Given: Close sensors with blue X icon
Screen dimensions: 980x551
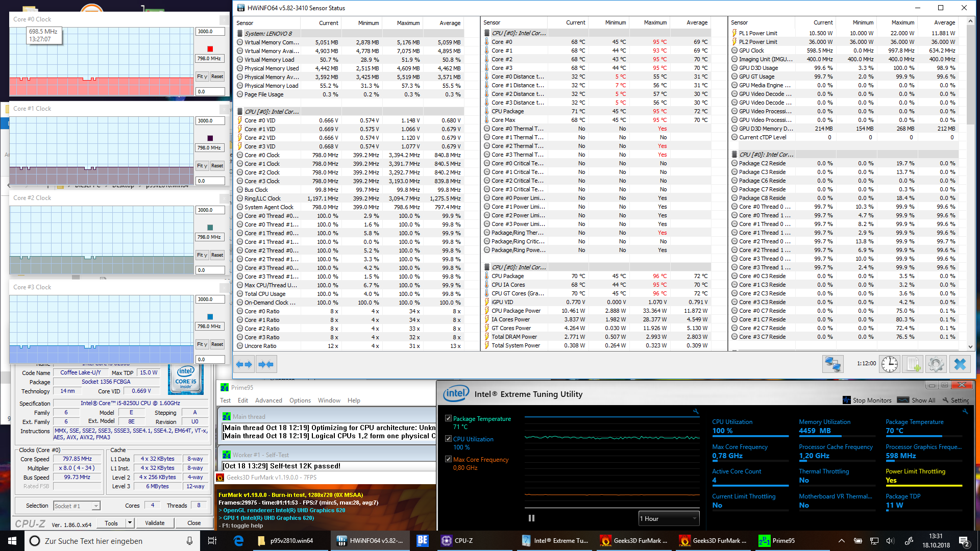Looking at the screenshot, I should click(x=960, y=364).
